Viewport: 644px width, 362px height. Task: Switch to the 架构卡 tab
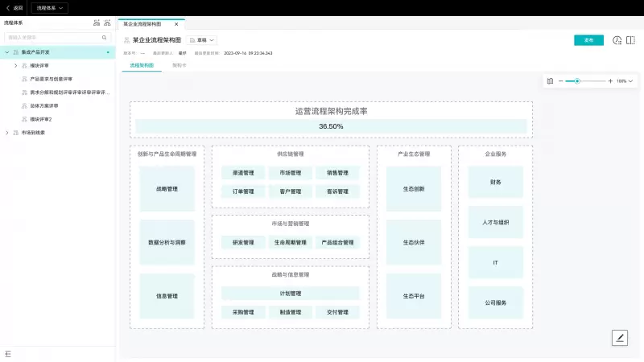point(179,65)
